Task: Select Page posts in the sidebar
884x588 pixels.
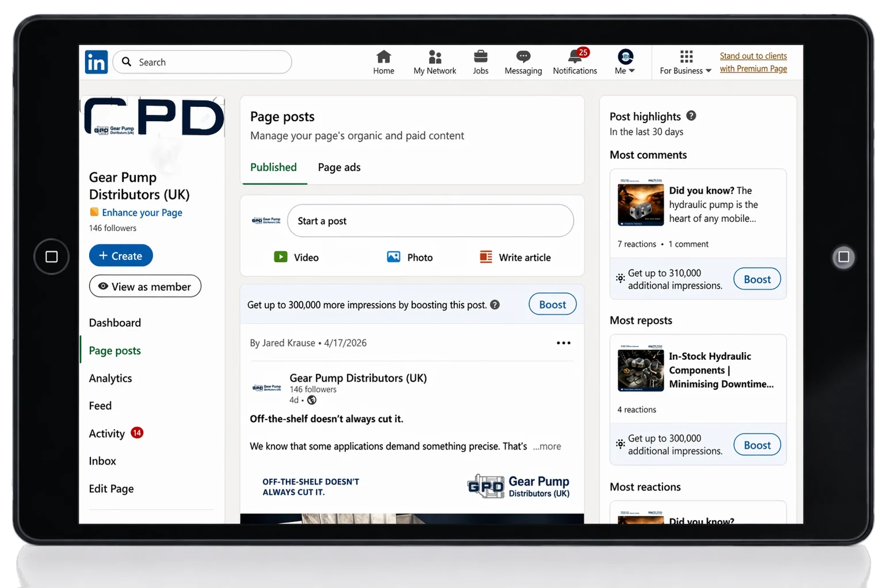Action: tap(115, 351)
